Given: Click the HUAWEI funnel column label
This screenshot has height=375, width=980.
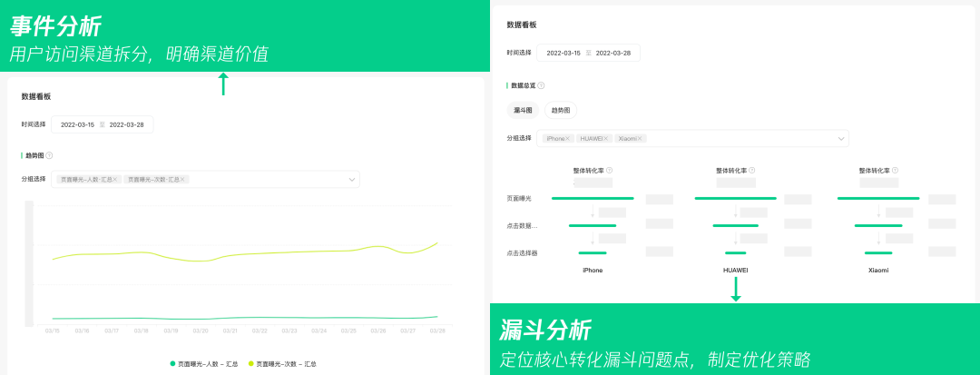Looking at the screenshot, I should click(x=736, y=271).
